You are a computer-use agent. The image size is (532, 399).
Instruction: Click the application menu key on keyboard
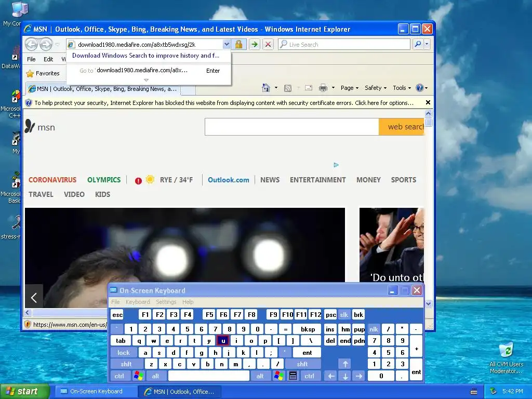293,376
